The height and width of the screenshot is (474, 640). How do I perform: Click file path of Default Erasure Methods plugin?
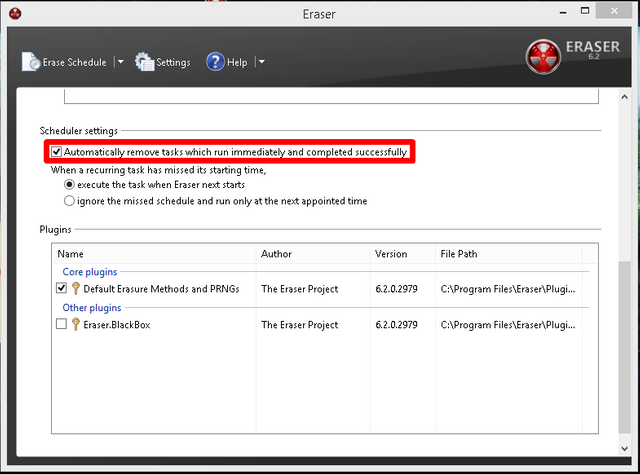coord(508,289)
